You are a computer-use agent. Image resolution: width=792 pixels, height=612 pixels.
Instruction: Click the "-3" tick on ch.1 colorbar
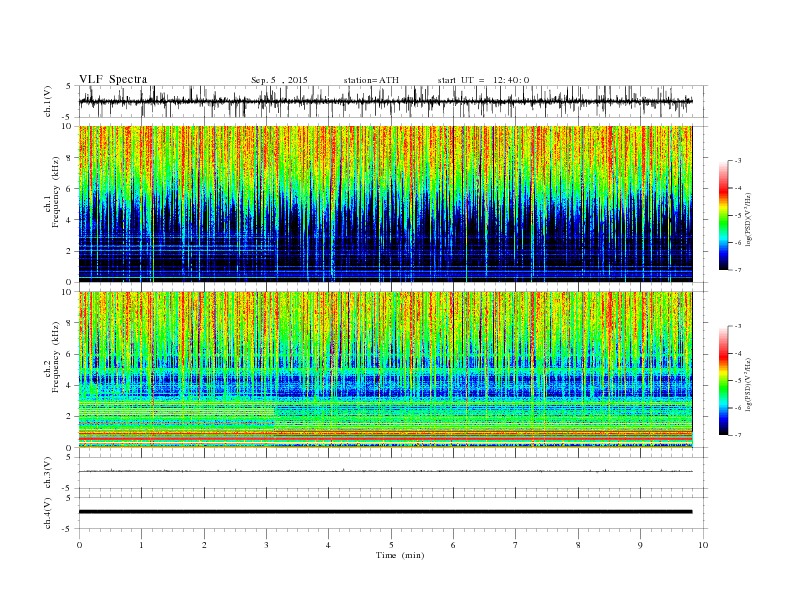pyautogui.click(x=737, y=161)
